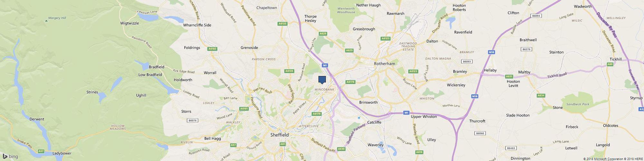Click the A57 road shield near Ladybower

41,151
